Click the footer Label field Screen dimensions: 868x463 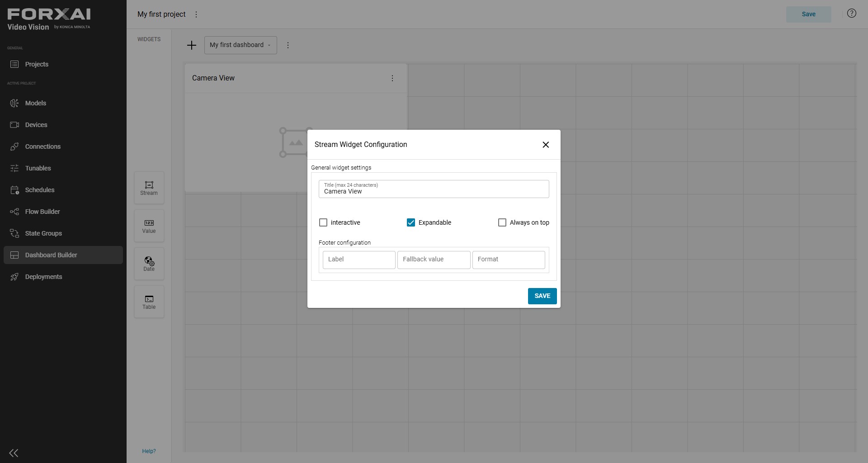359,260
